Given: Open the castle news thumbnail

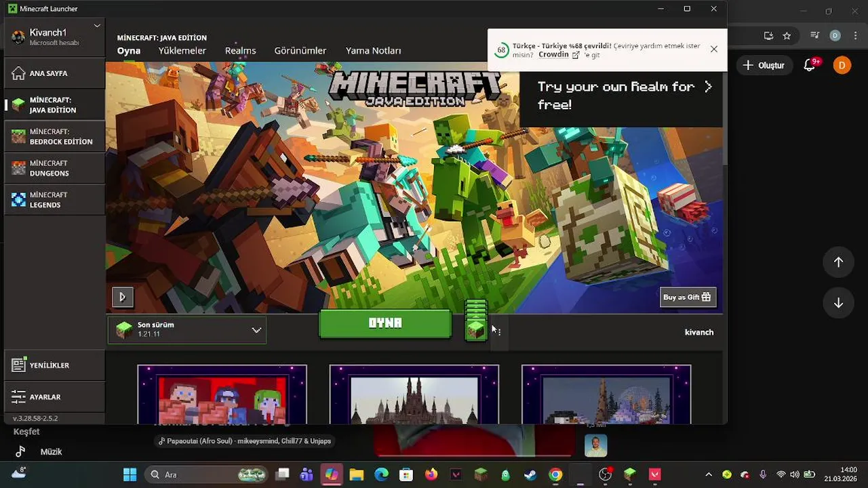Looking at the screenshot, I should tap(414, 394).
